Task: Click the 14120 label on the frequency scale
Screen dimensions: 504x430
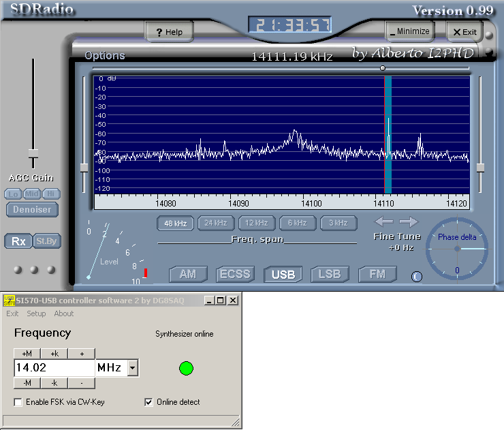Action: [456, 203]
